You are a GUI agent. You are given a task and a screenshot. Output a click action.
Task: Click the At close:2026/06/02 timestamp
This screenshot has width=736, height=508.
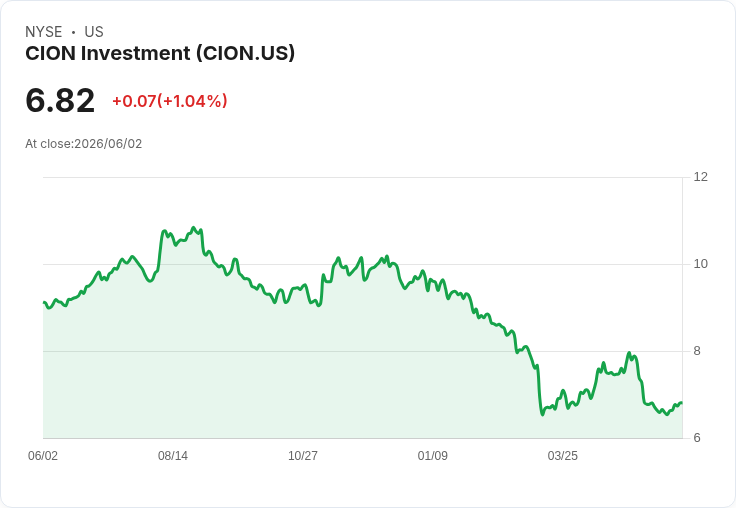84,144
